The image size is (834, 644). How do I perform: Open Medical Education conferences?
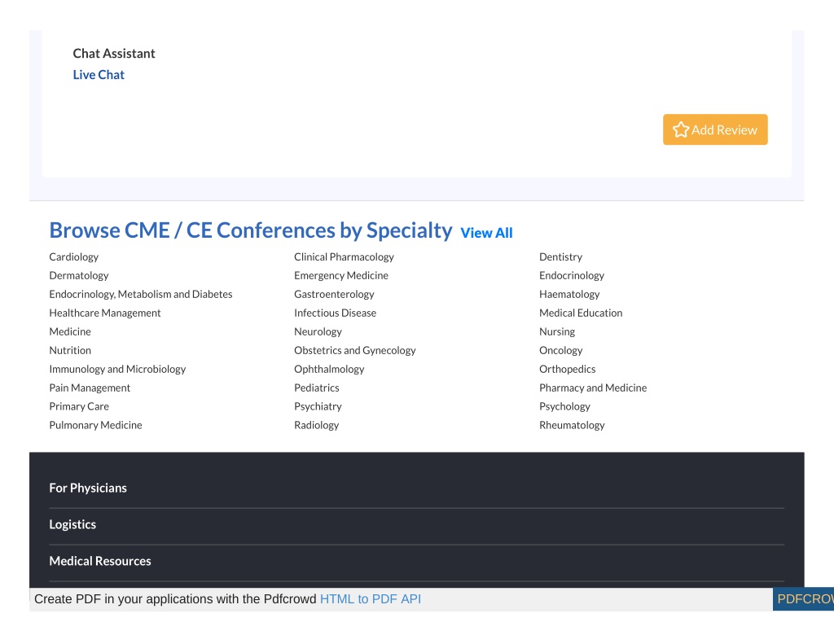click(x=581, y=313)
